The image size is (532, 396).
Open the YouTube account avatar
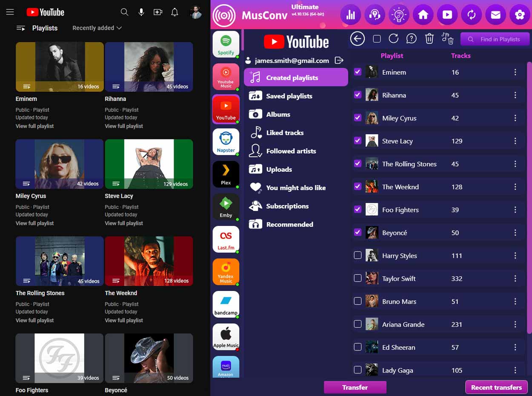(x=196, y=12)
